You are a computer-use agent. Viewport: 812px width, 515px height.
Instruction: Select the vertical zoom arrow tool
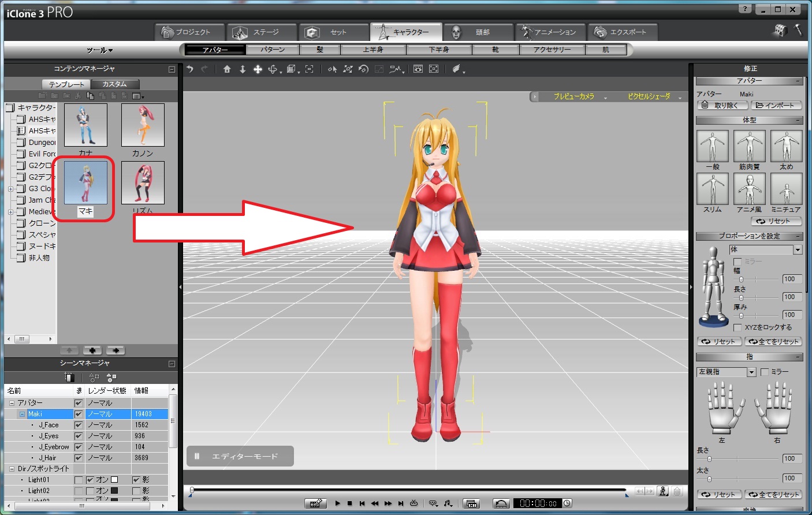pyautogui.click(x=243, y=69)
